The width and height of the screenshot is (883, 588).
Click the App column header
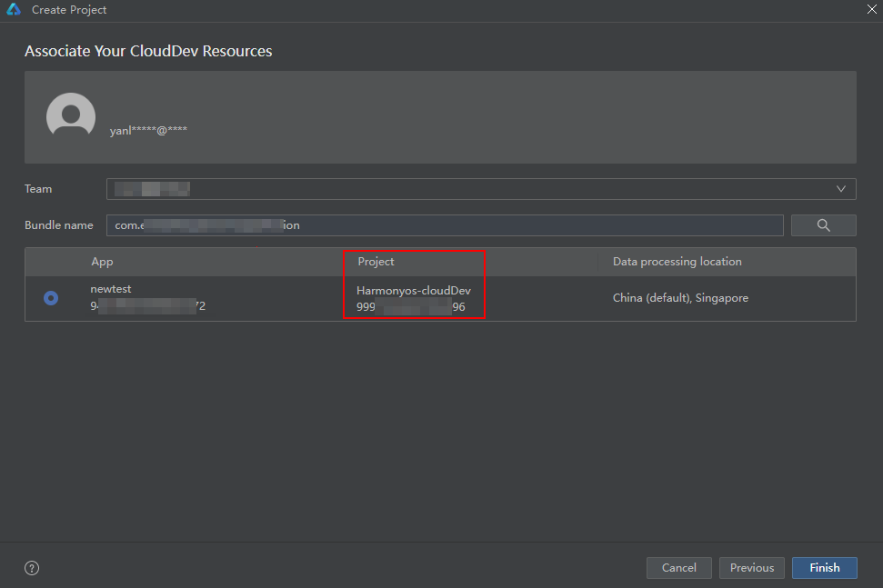coord(102,262)
